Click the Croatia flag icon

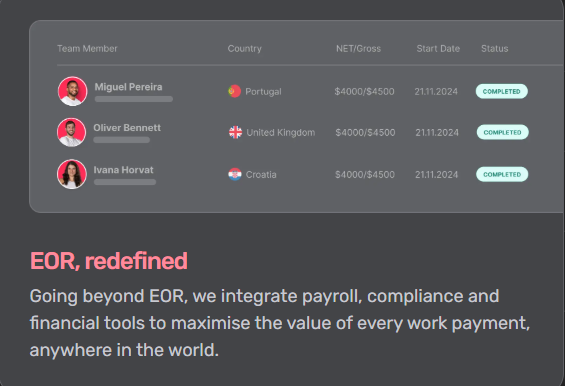pyautogui.click(x=235, y=174)
